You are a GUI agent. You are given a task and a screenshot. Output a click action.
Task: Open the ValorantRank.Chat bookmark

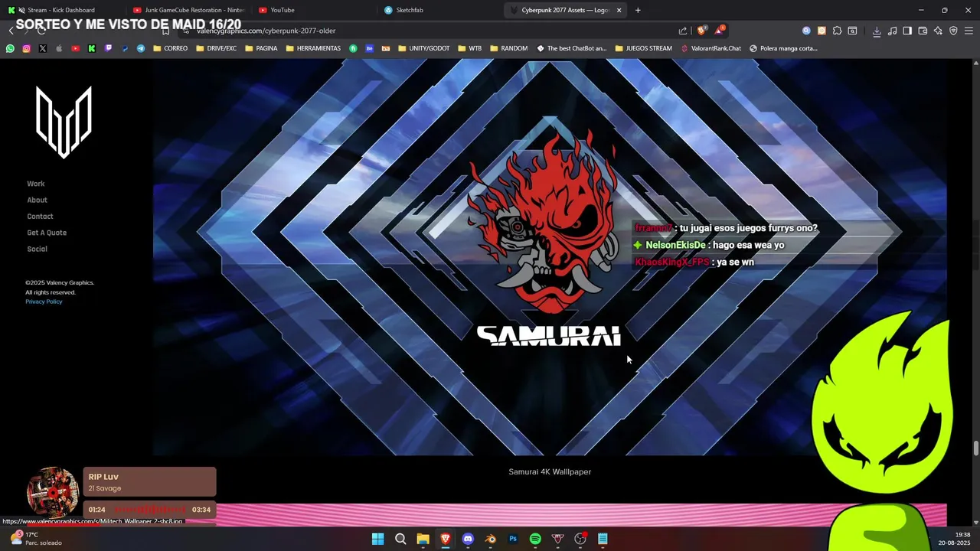click(x=710, y=48)
